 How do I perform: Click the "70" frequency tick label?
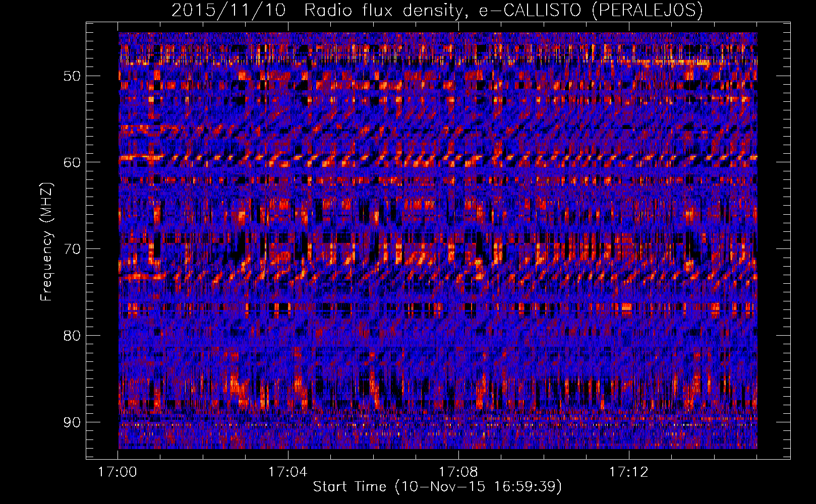tap(72, 249)
